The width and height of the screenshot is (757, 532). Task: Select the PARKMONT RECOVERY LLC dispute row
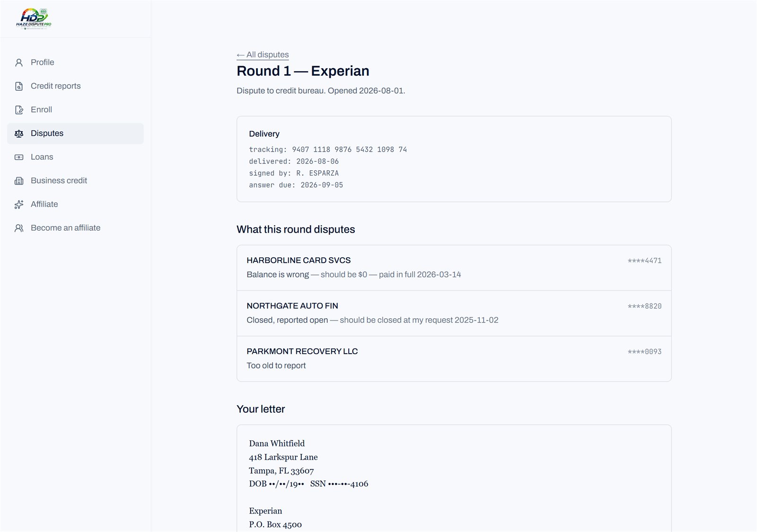click(x=454, y=358)
